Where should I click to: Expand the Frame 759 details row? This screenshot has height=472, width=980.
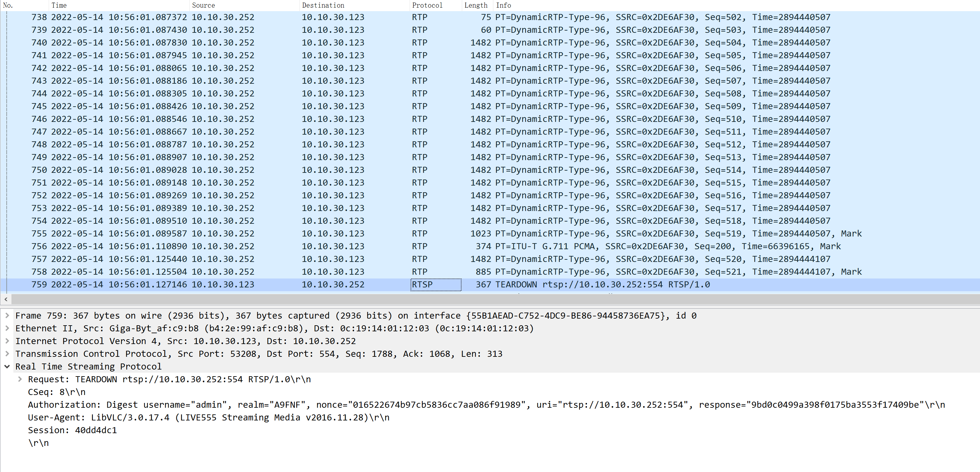[x=7, y=316]
